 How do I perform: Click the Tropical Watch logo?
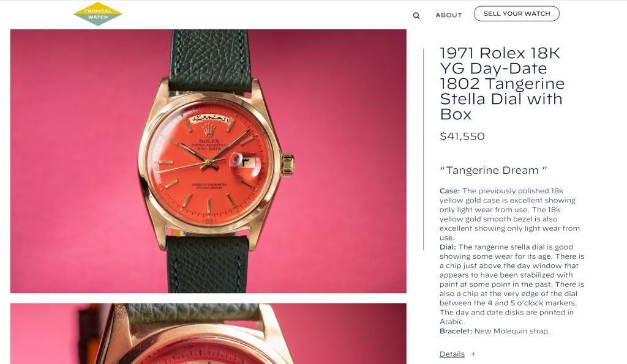pos(98,14)
